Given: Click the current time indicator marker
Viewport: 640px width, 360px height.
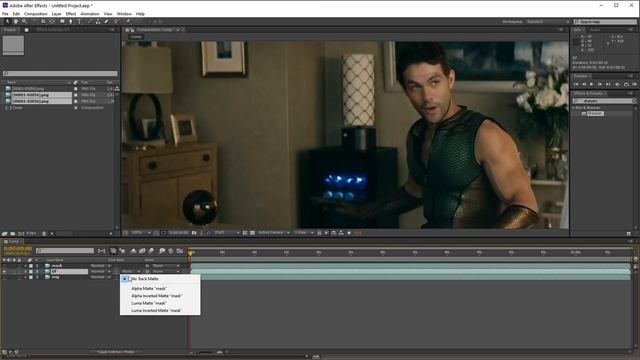Looking at the screenshot, I should (190, 253).
